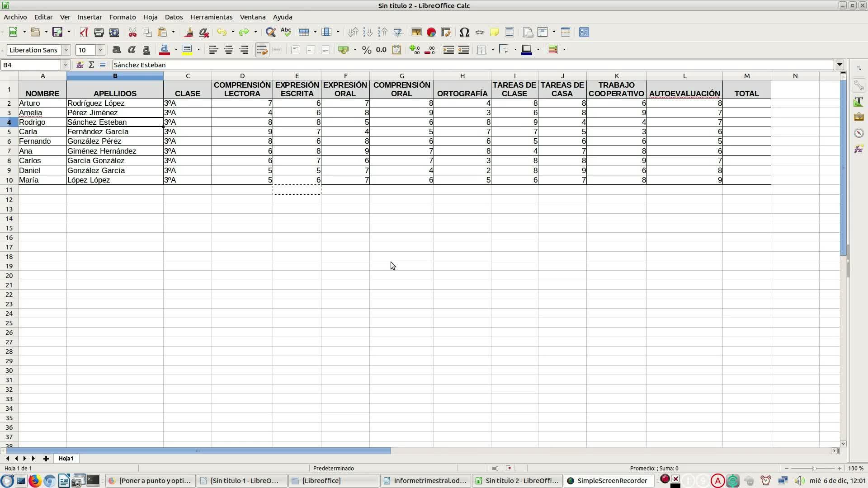
Task: Open the Styles panel in sidebar
Action: [859, 102]
